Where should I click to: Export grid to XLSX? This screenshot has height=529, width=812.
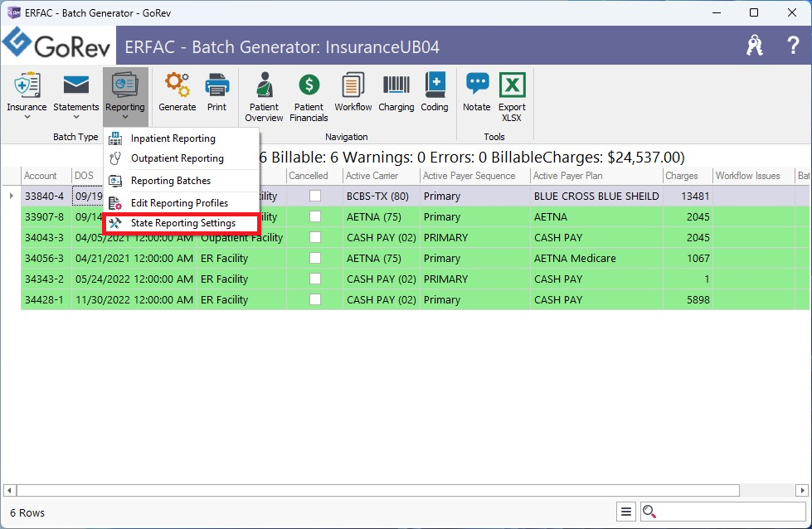[x=512, y=97]
